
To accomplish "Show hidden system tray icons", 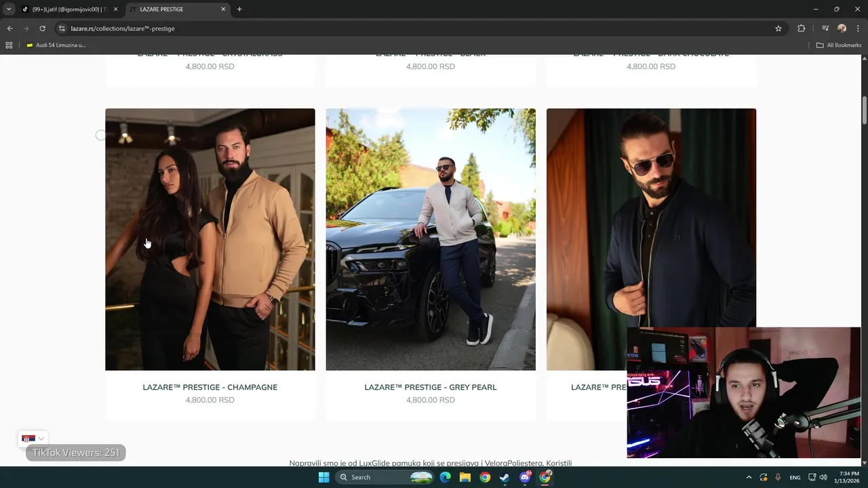I will tap(749, 477).
